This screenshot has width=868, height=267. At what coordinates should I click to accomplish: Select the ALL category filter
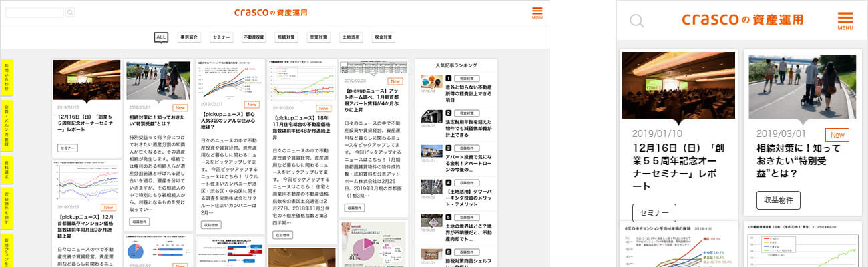point(161,37)
